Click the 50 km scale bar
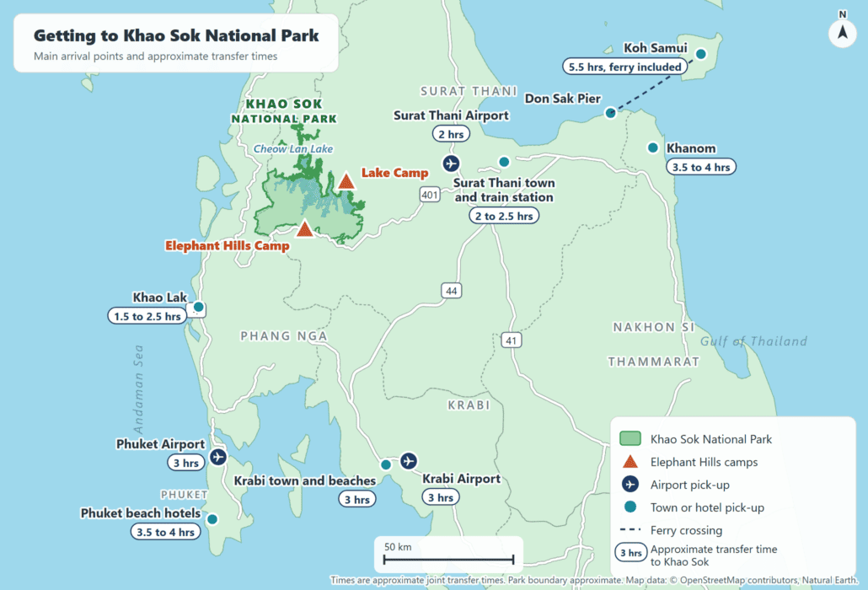 [449, 560]
